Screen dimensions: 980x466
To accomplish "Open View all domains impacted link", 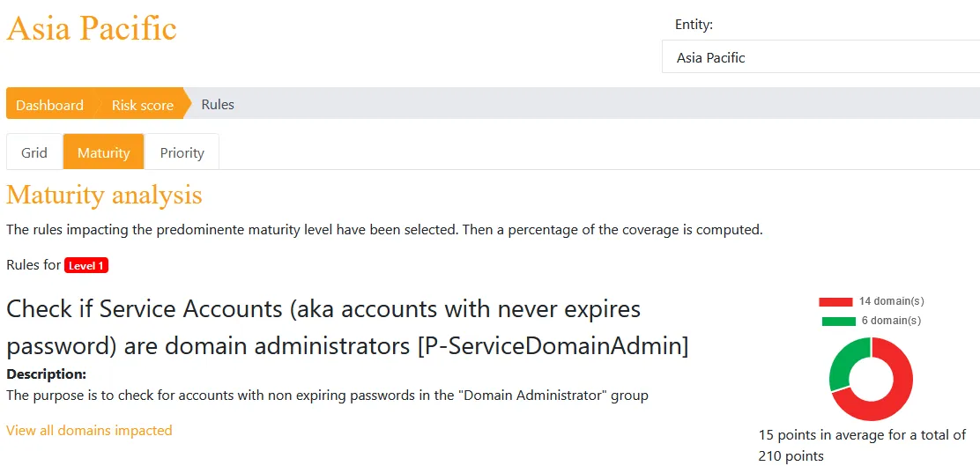I will (x=89, y=430).
